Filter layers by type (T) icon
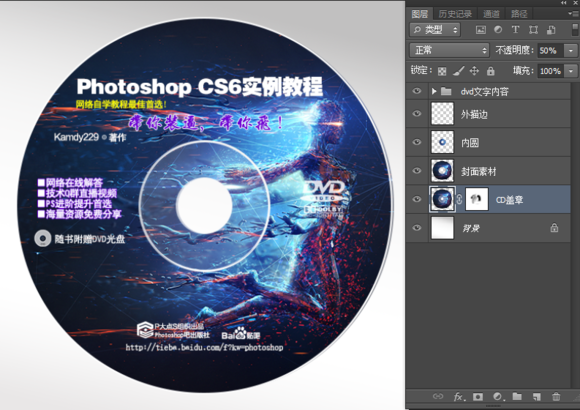The height and width of the screenshot is (410, 580). coord(515,30)
